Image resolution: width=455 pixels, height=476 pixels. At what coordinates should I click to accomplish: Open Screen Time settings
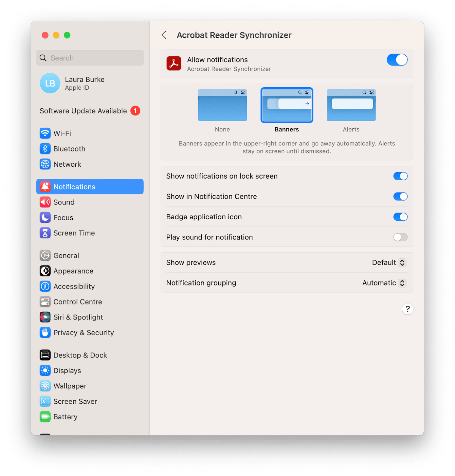point(74,233)
